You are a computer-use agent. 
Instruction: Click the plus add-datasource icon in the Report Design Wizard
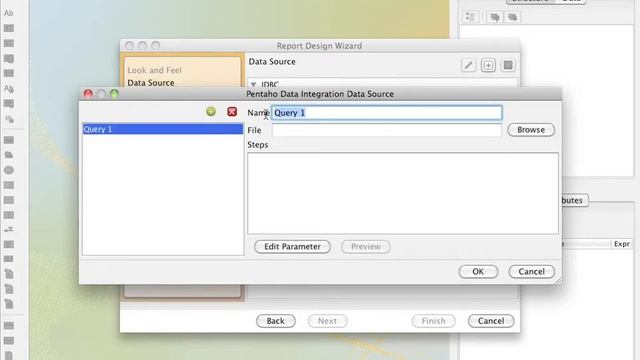[488, 65]
